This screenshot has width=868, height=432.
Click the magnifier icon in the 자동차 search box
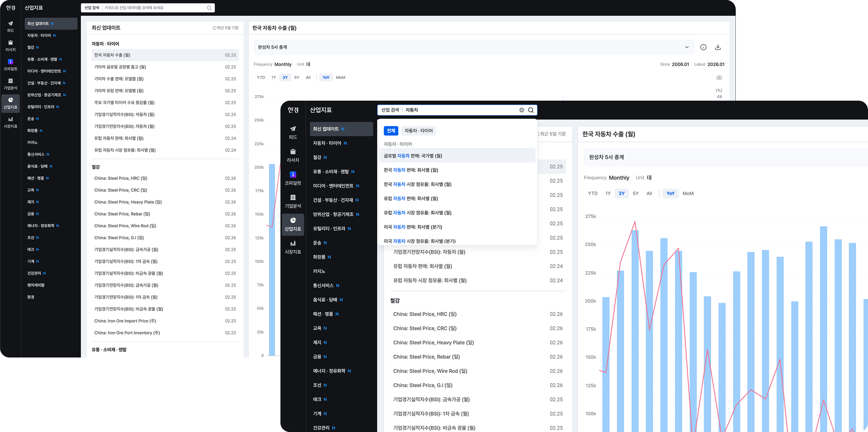pyautogui.click(x=531, y=110)
